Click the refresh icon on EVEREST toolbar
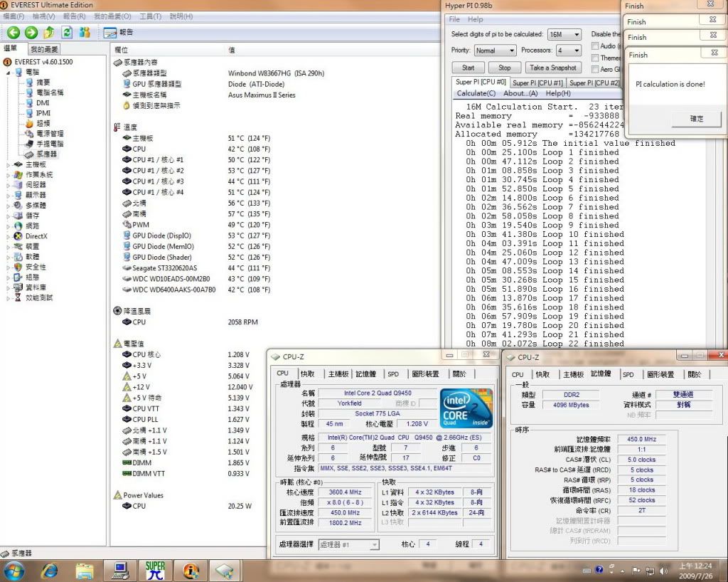The image size is (728, 582). tap(66, 32)
